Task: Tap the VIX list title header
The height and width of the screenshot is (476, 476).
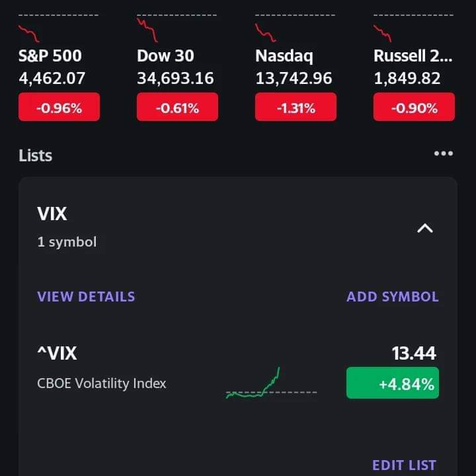Action: pyautogui.click(x=52, y=214)
